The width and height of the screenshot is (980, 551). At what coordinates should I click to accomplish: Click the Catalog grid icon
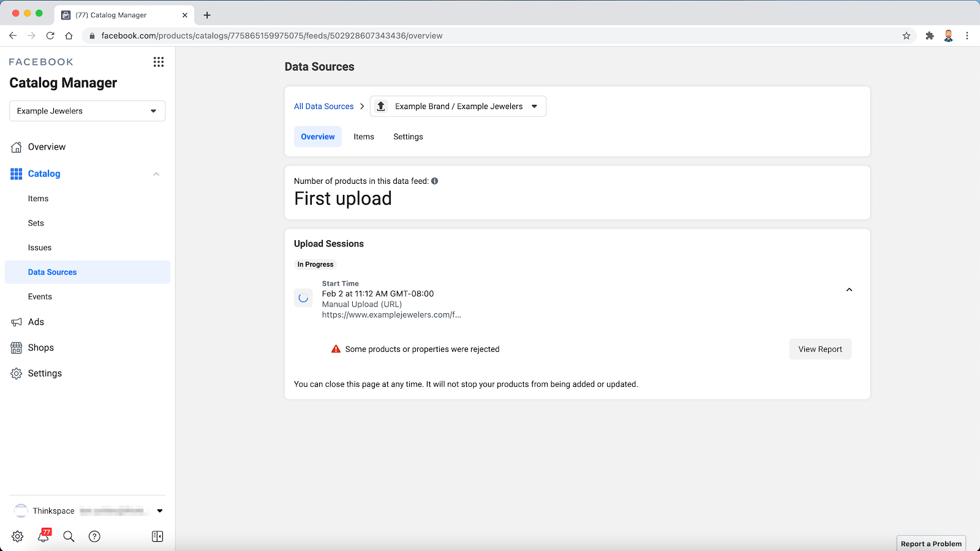17,174
